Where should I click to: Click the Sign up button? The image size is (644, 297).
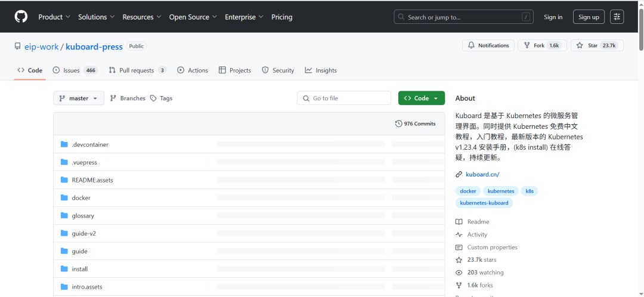[x=589, y=17]
